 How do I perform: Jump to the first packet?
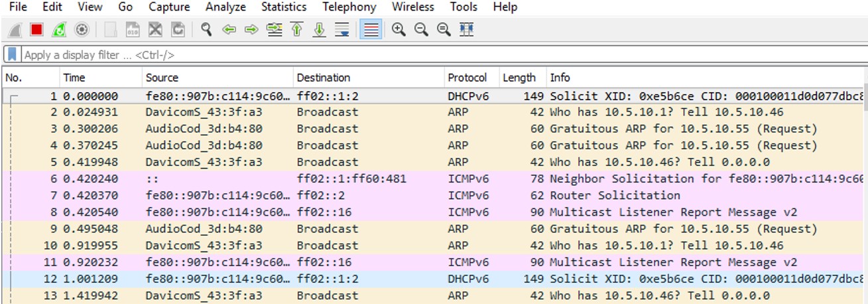pyautogui.click(x=296, y=30)
